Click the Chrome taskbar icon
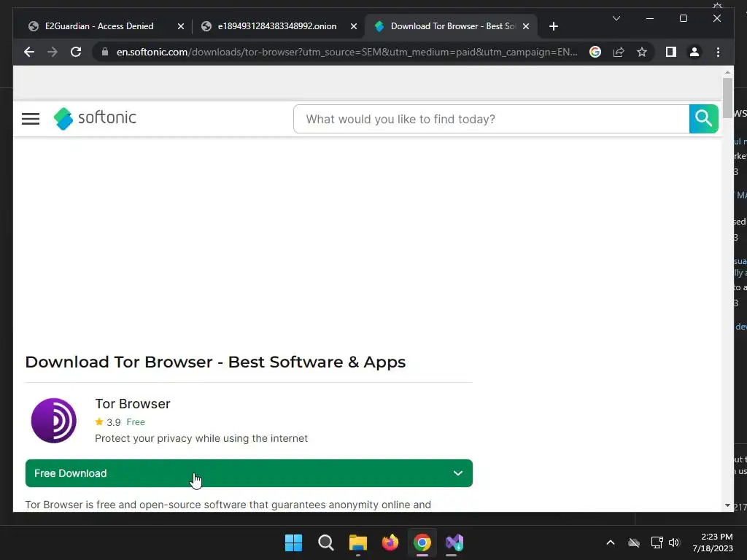The width and height of the screenshot is (747, 560). (x=422, y=542)
